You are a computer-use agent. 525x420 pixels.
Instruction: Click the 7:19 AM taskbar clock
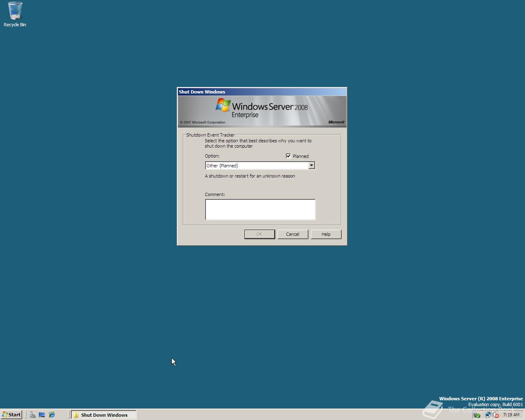(511, 415)
